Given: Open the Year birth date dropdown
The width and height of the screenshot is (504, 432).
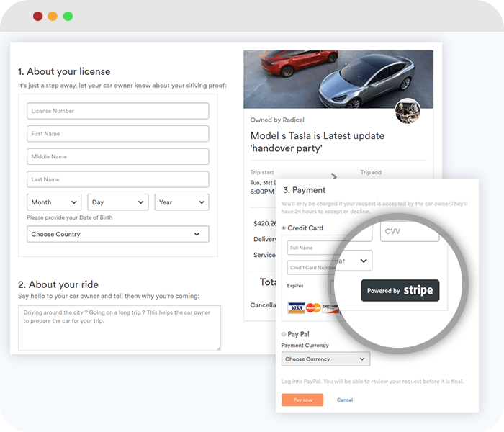Looking at the screenshot, I should click(x=181, y=202).
